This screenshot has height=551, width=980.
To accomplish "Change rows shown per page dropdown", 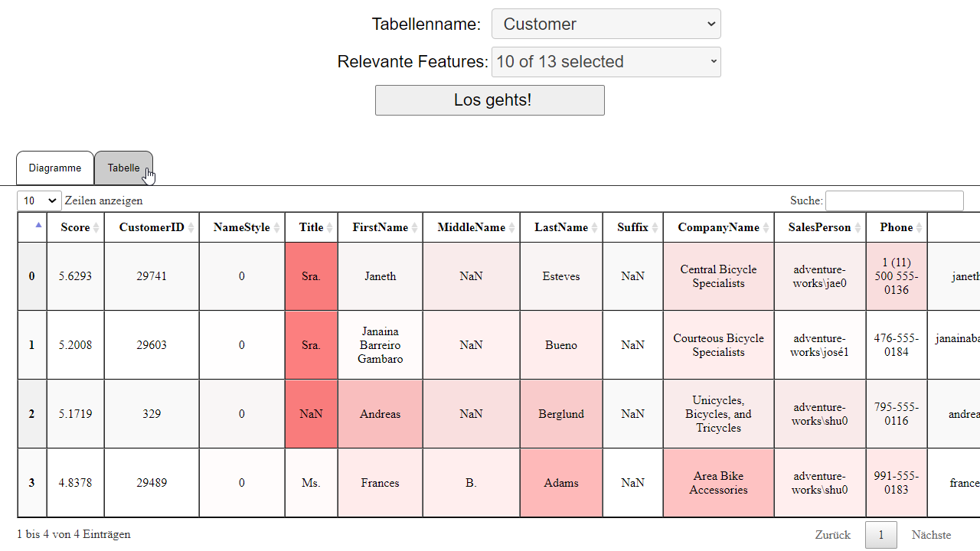I will pos(39,201).
